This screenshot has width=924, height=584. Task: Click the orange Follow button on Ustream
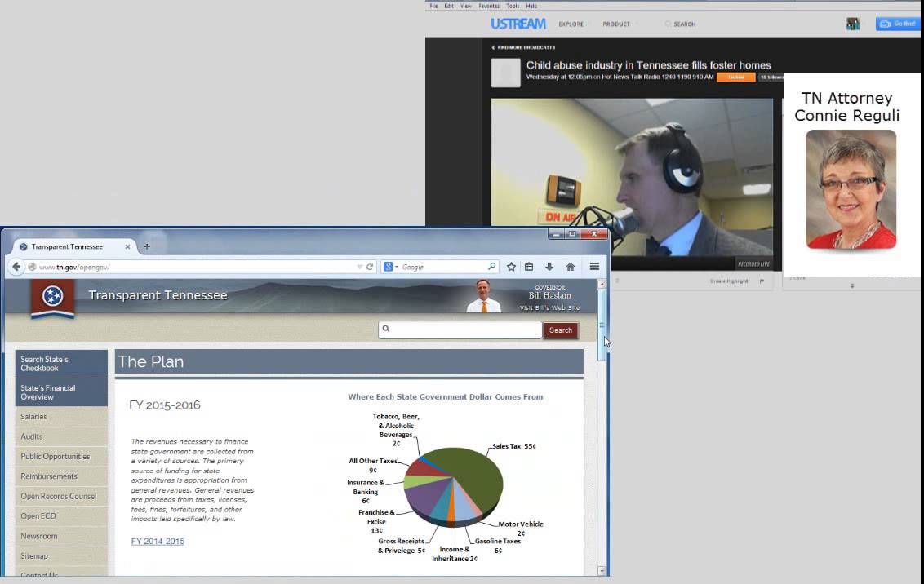pos(736,77)
